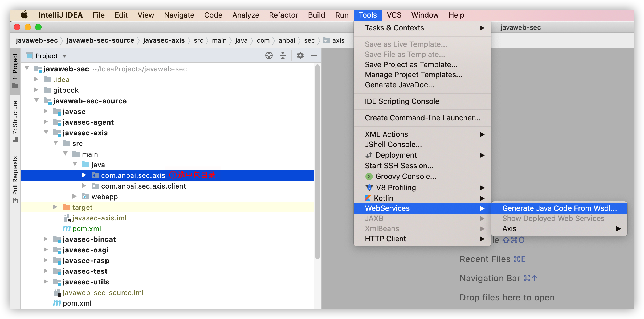Click javasec-axis breadcrumb in navigation bar
The height and width of the screenshot is (319, 644).
[x=164, y=40]
